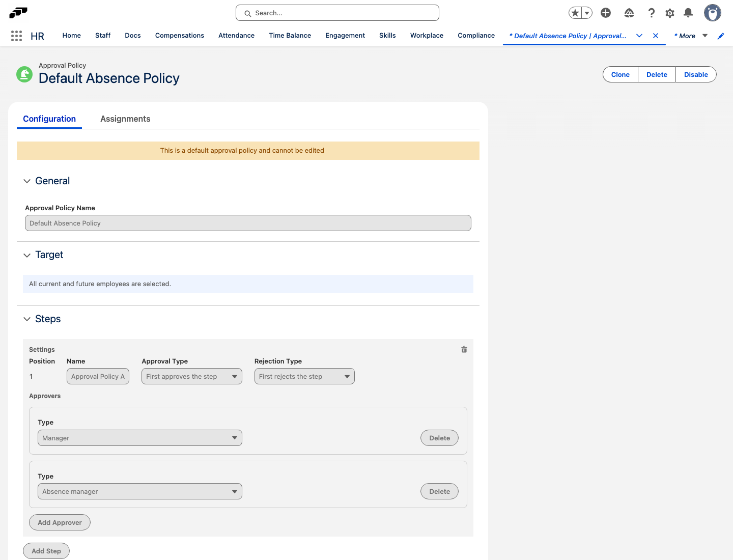Open the Approval Type dropdown
This screenshot has height=560, width=733.
coord(192,376)
